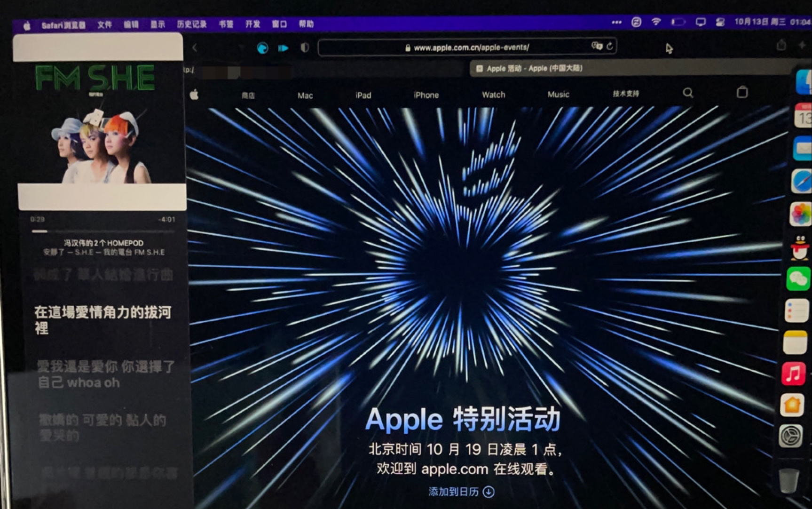The height and width of the screenshot is (509, 812).
Task: Open Control Center from the menu bar
Action: pos(720,22)
